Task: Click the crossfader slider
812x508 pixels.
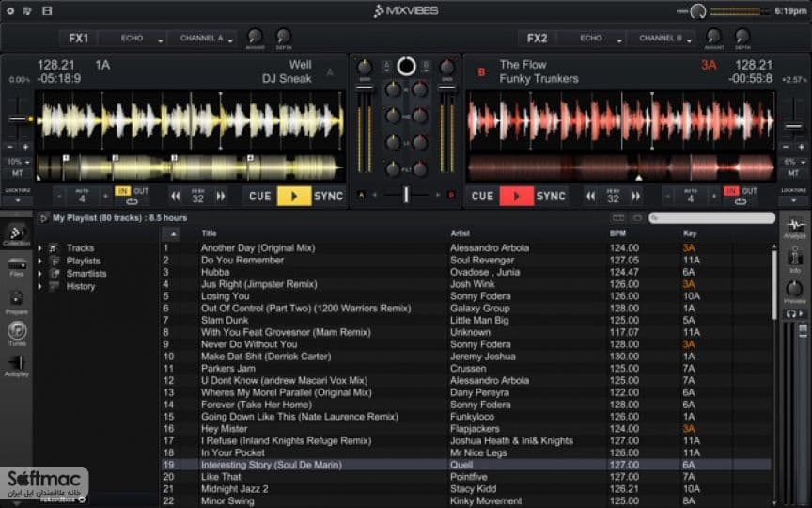Action: pos(406,195)
